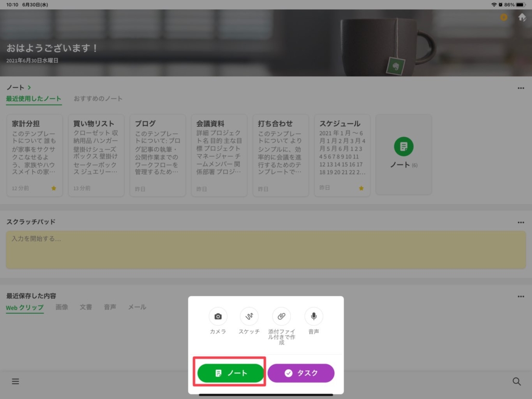This screenshot has height=399, width=532.
Task: Open the hamburger menu at bottom left
Action: pyautogui.click(x=15, y=381)
